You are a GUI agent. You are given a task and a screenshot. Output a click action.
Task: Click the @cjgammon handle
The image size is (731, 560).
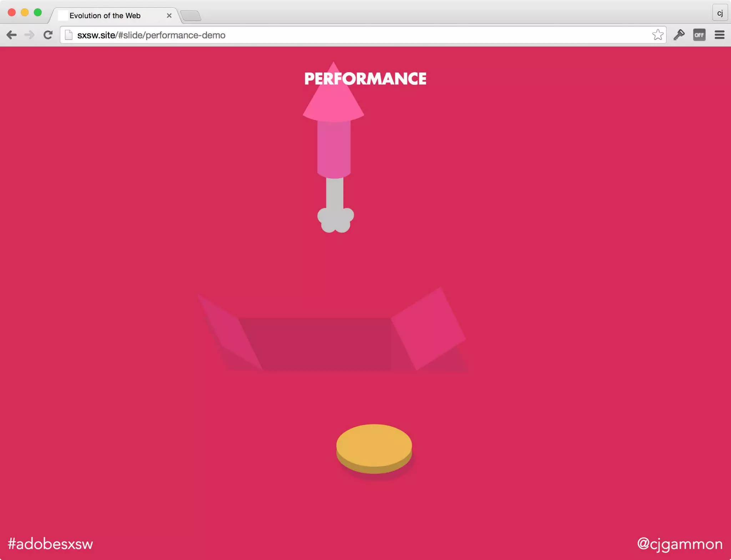[x=680, y=544]
